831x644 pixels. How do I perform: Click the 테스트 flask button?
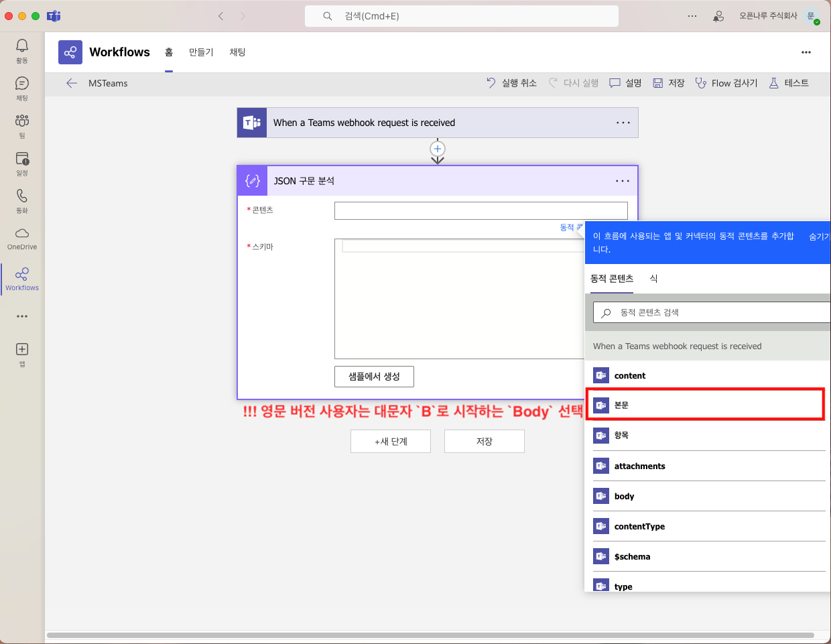click(x=789, y=83)
